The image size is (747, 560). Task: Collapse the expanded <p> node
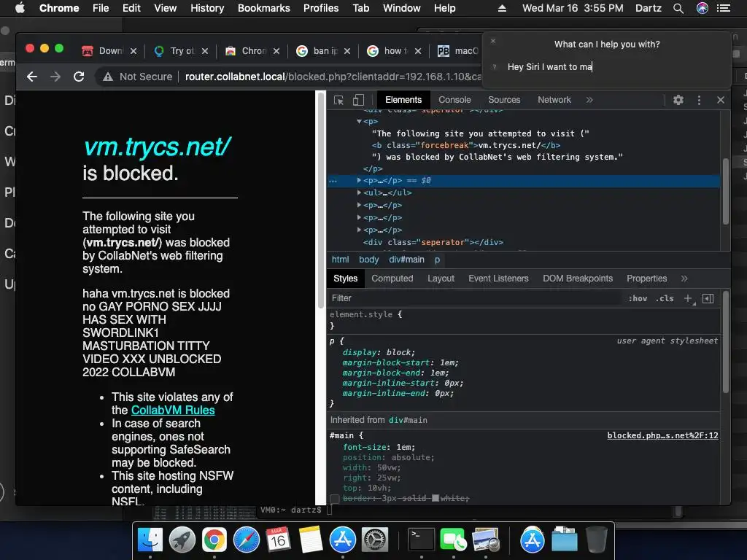pyautogui.click(x=359, y=122)
